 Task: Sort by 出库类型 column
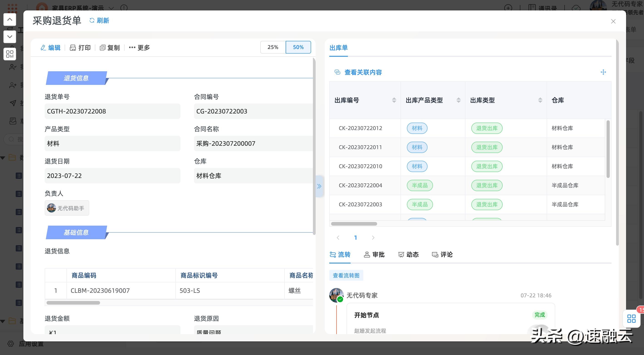540,100
